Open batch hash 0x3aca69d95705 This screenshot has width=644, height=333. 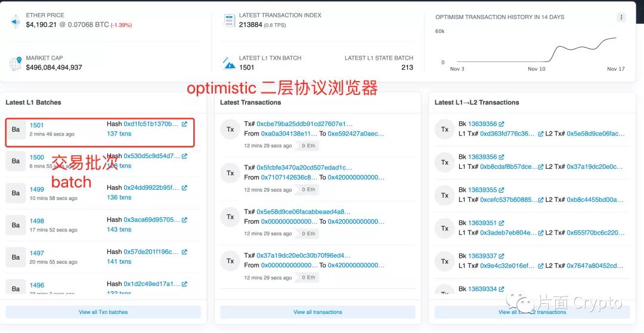click(x=151, y=220)
